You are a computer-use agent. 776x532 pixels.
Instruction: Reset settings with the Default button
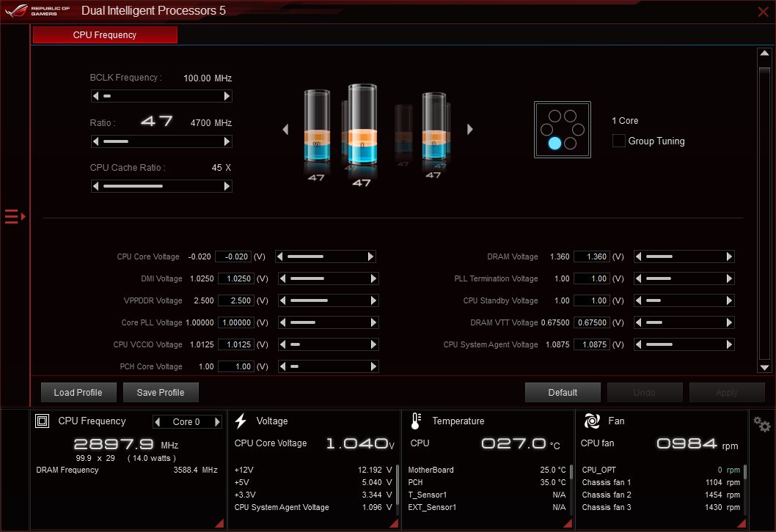click(563, 392)
